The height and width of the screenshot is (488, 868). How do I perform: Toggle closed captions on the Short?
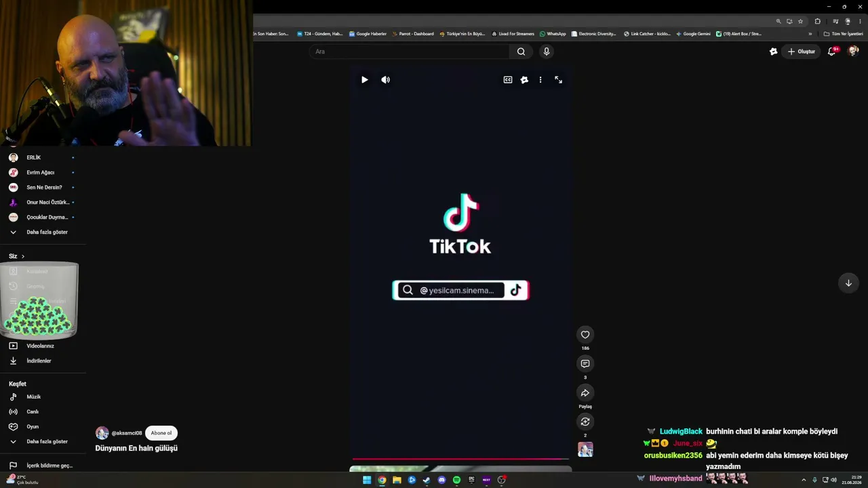507,80
